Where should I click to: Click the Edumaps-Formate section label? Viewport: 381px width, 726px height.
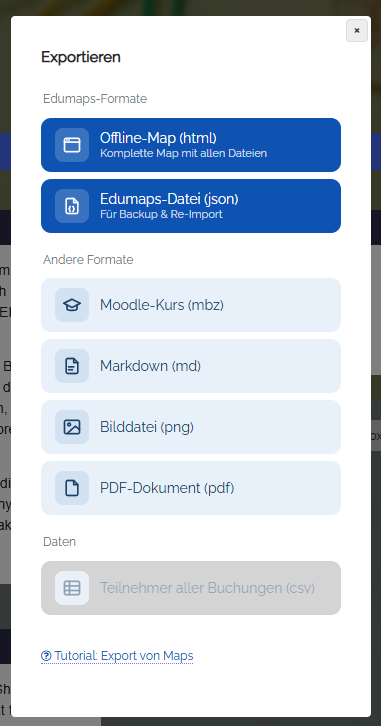[95, 99]
